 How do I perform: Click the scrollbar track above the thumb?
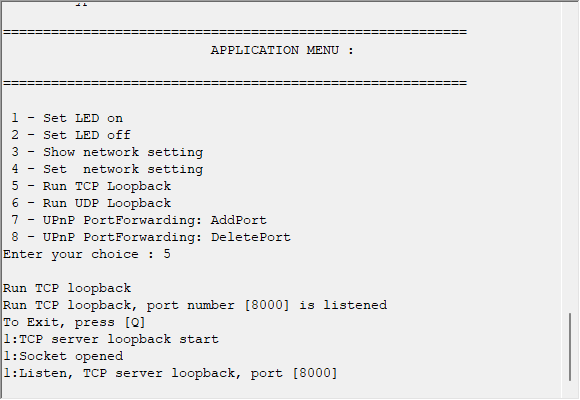(x=570, y=157)
